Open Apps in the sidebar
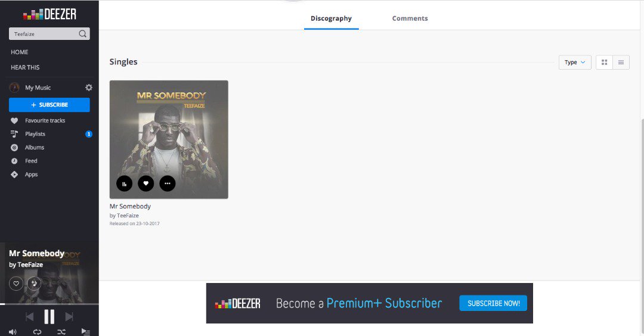This screenshot has width=644, height=336. [x=31, y=175]
